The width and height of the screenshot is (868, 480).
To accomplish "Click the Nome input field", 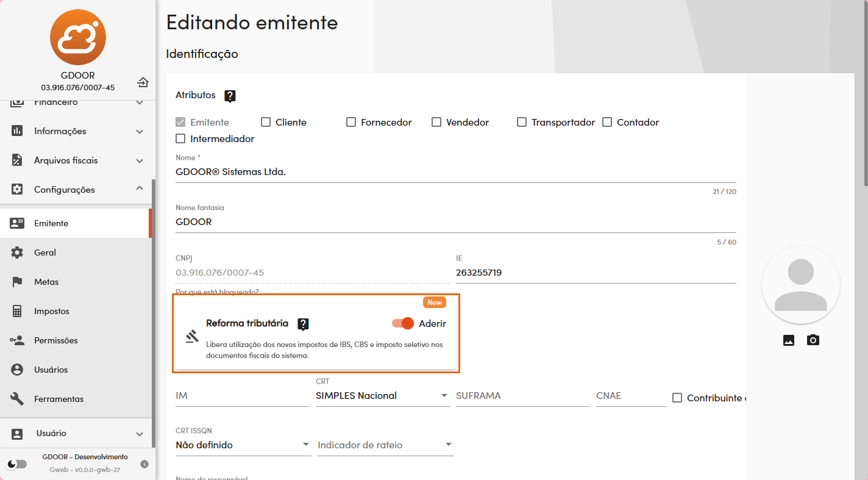I will pos(456,172).
